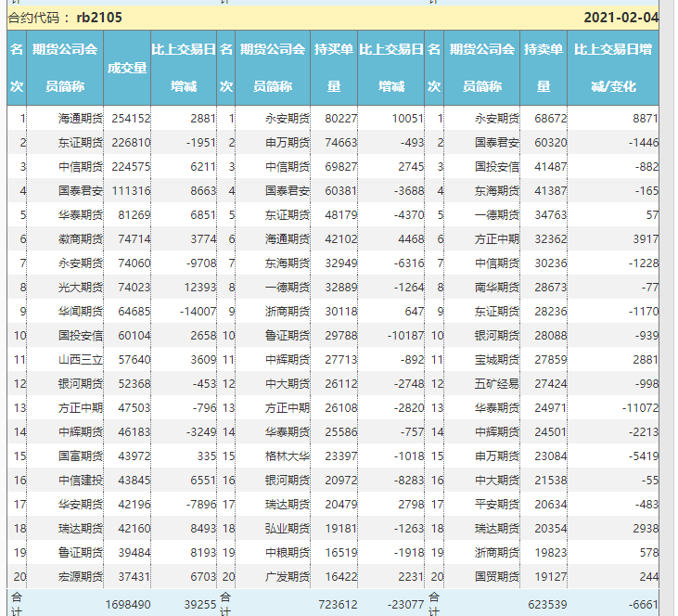Click the 比上交易日增减/变化 header
678x616 pixels.
pyautogui.click(x=613, y=68)
